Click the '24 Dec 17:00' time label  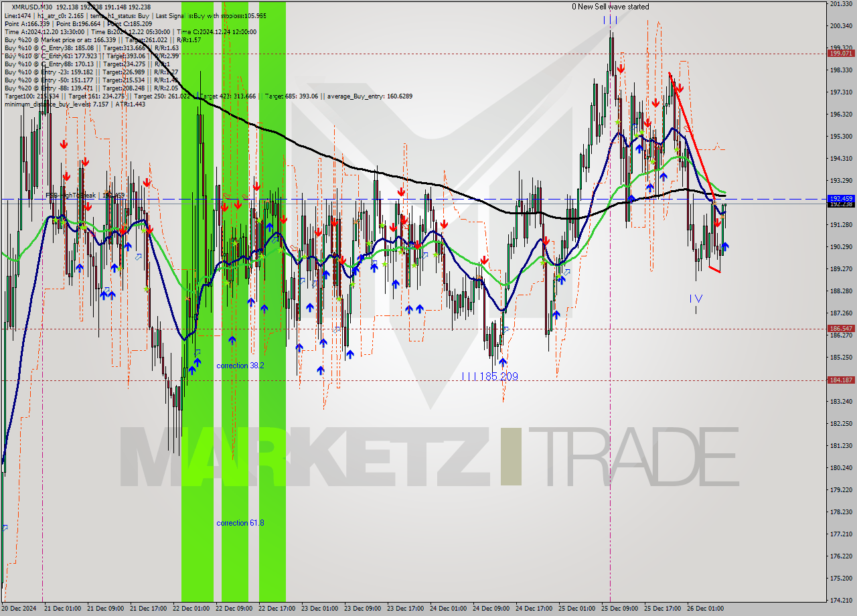coord(534,609)
